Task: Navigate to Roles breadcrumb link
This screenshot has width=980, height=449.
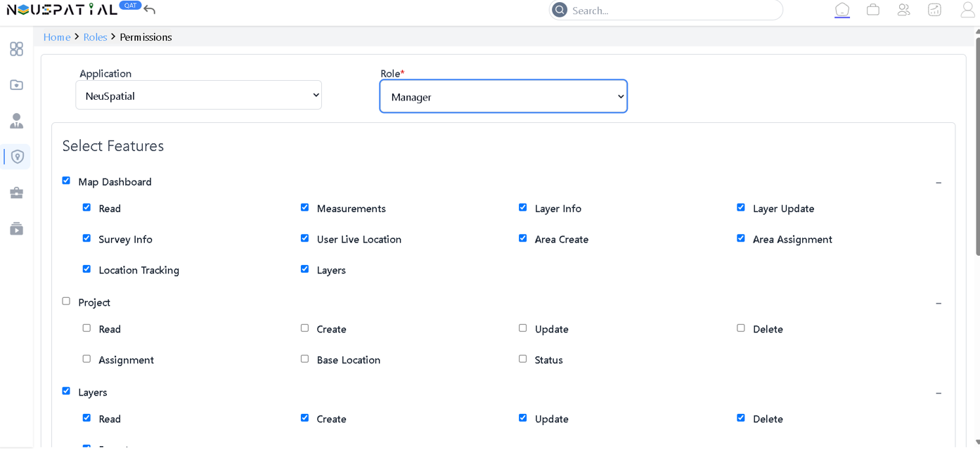Action: 95,37
